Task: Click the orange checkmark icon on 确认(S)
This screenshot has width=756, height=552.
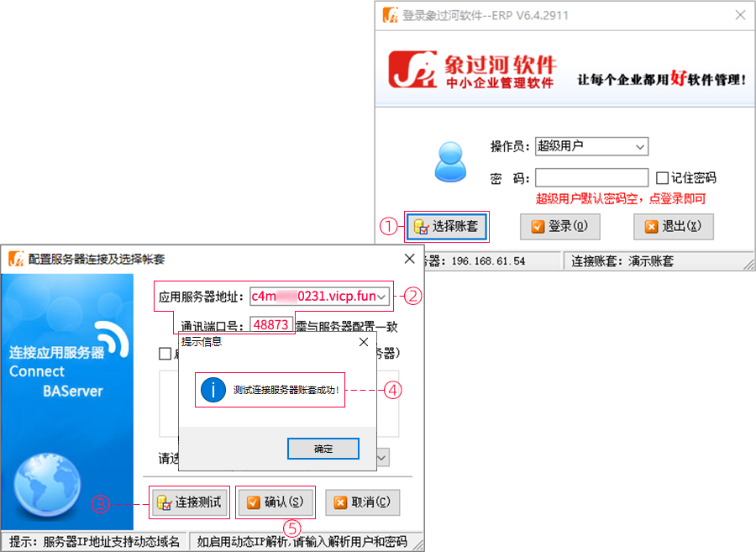Action: point(253,502)
